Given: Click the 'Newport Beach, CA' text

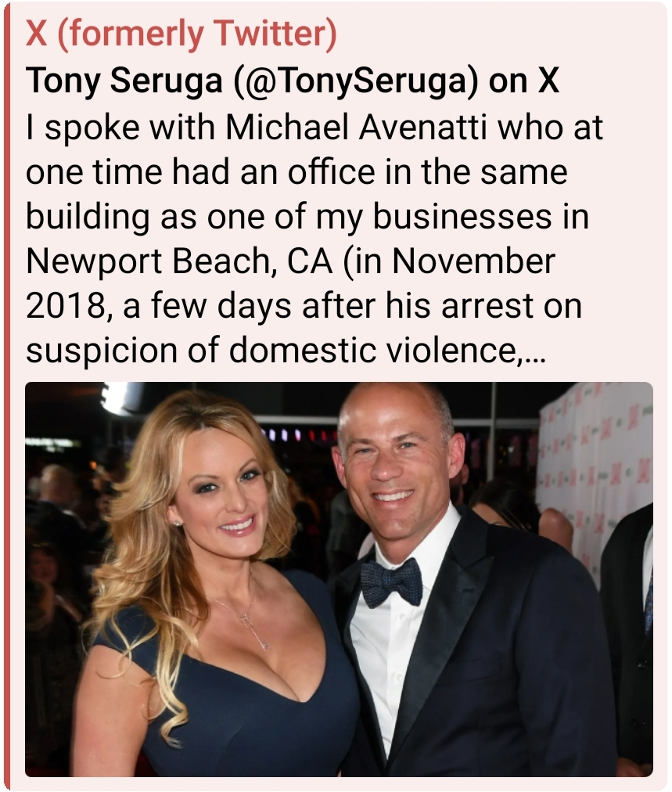Looking at the screenshot, I should [x=179, y=261].
